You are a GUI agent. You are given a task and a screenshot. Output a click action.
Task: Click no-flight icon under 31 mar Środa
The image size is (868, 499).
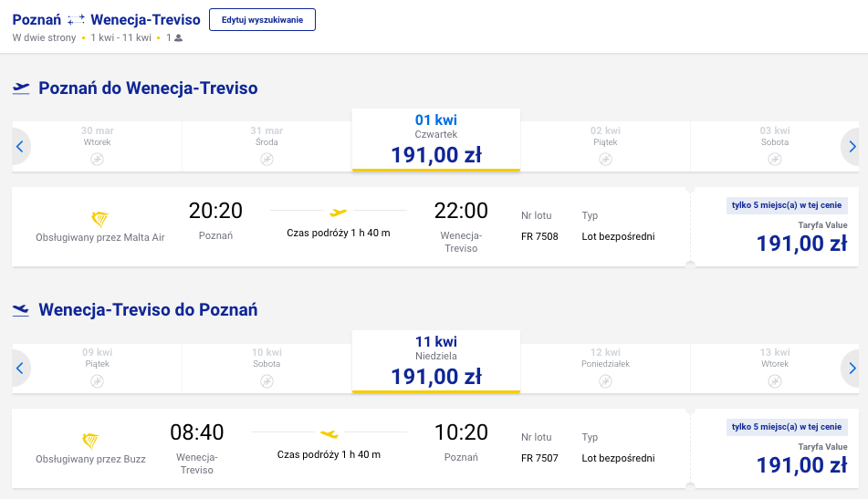[x=267, y=160]
